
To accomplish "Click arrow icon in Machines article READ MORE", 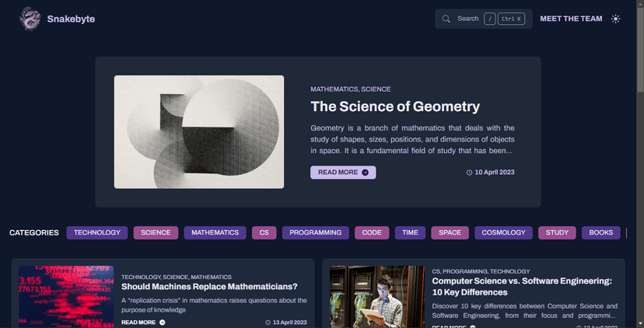I will pyautogui.click(x=163, y=323).
